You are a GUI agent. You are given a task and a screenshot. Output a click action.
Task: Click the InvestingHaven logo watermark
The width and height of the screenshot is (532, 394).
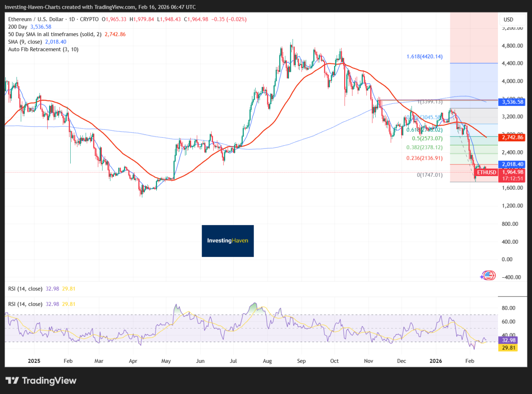[x=227, y=241]
